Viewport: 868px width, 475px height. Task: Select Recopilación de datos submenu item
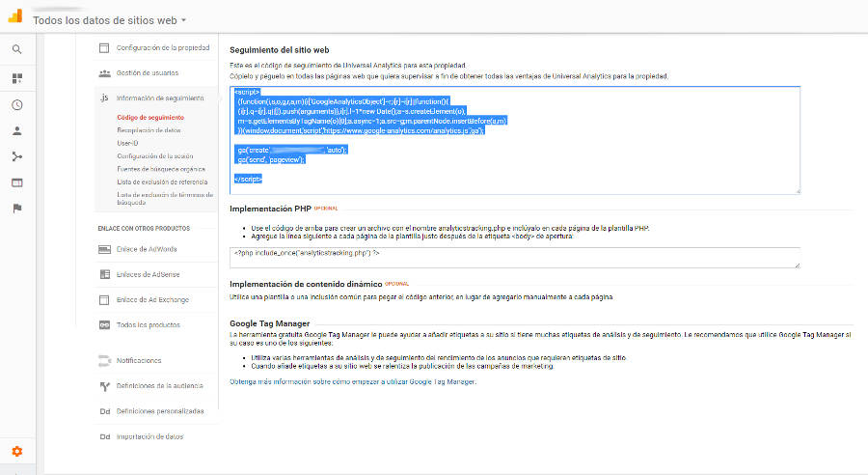149,130
